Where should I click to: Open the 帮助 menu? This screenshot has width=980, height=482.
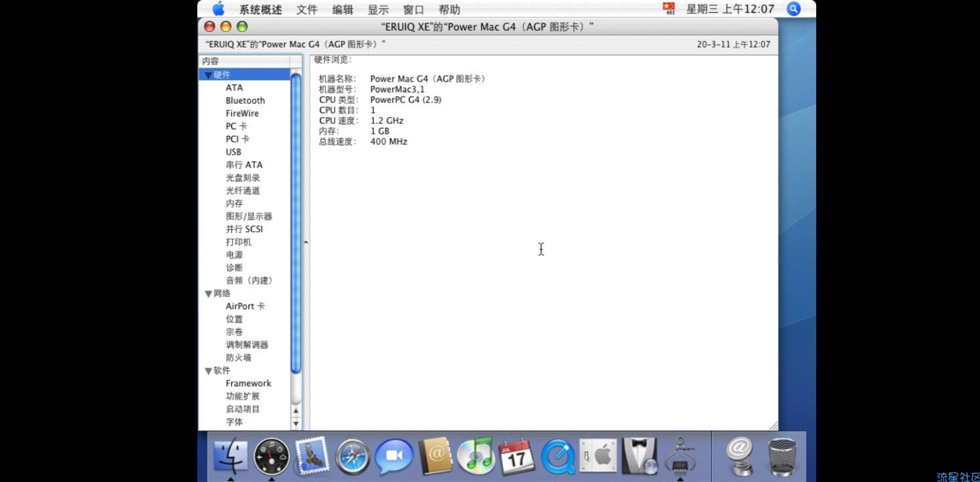click(449, 9)
